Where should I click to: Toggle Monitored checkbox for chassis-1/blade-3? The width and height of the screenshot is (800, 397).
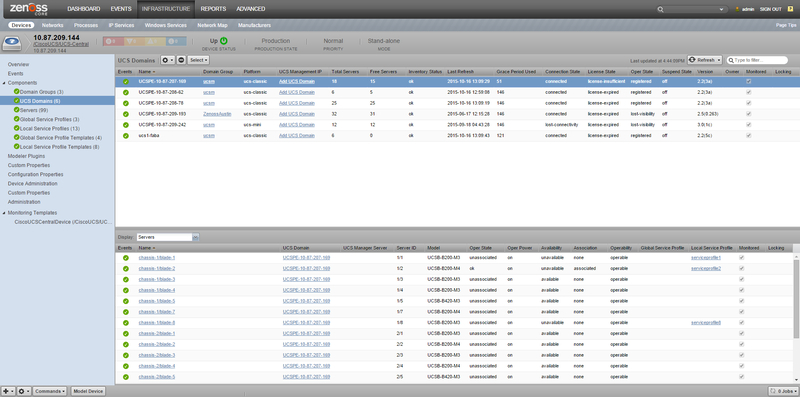(741, 279)
